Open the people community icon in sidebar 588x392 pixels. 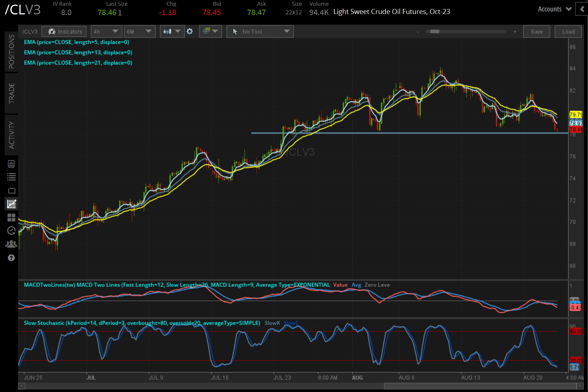coord(11,244)
